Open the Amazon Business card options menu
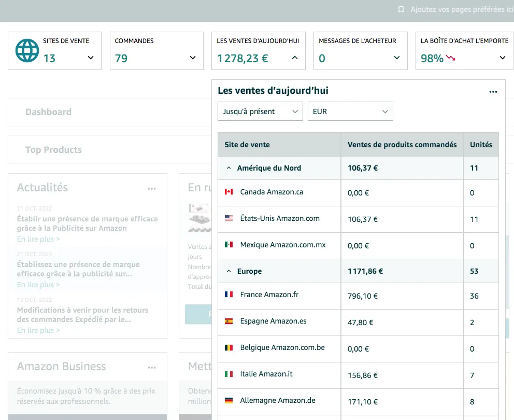This screenshot has height=420, width=514. point(152,368)
